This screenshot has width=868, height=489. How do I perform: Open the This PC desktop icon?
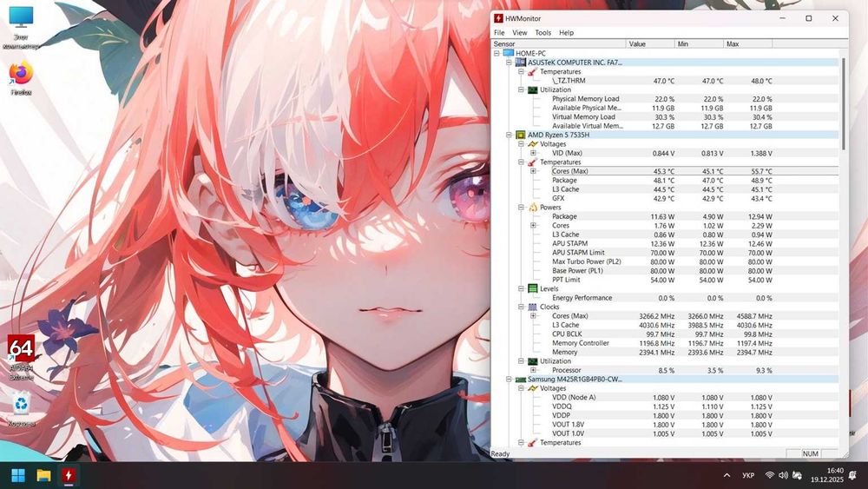pos(21,28)
